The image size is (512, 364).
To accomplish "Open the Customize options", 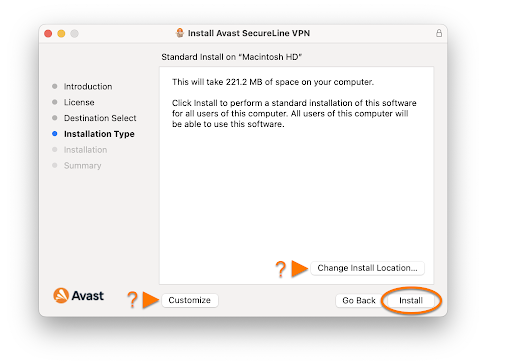I will click(x=190, y=300).
